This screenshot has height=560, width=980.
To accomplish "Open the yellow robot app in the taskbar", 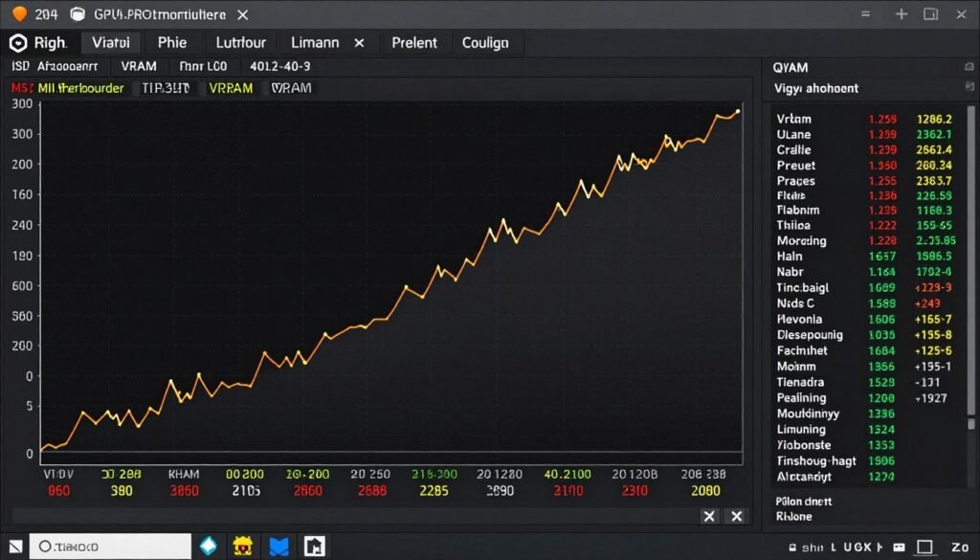I will click(x=243, y=546).
